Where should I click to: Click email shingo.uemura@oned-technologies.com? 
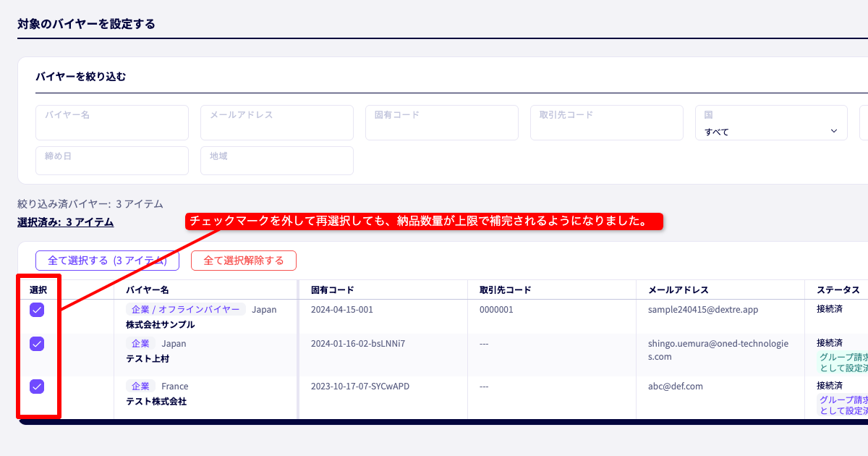[x=718, y=350]
